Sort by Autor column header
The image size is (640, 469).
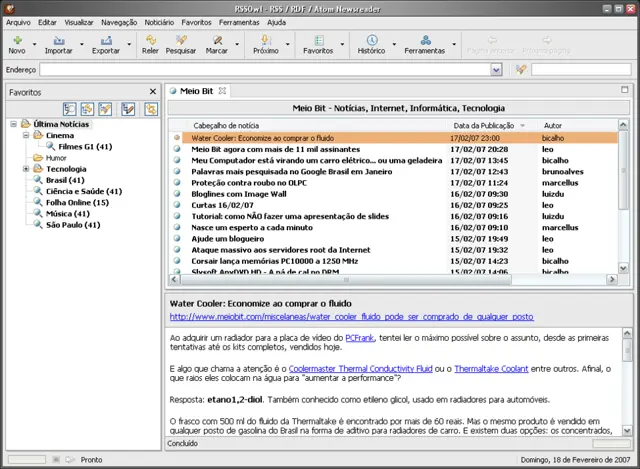553,126
